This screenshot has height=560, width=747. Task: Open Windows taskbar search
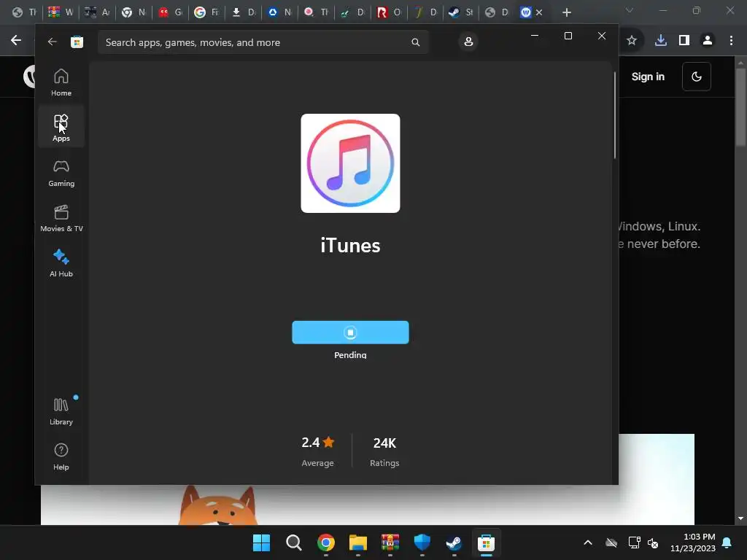293,542
